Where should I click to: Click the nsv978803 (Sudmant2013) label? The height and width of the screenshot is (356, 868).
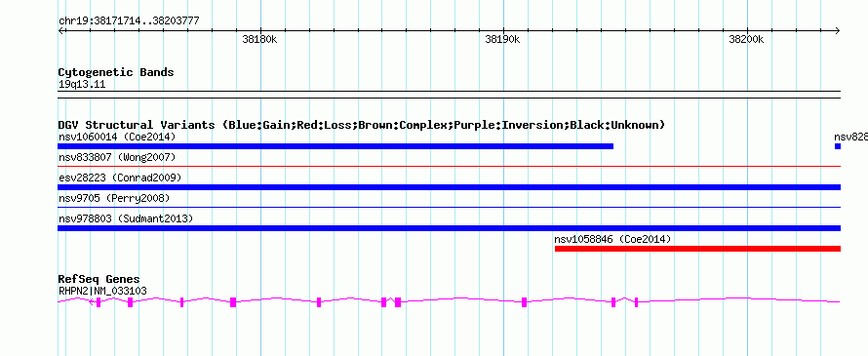tap(126, 218)
